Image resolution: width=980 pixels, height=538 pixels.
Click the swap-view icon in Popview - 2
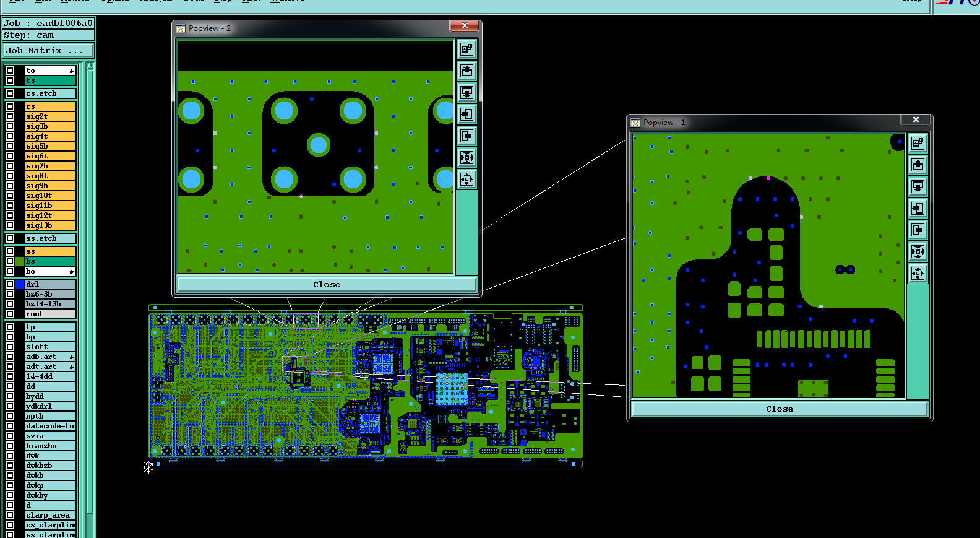[466, 49]
